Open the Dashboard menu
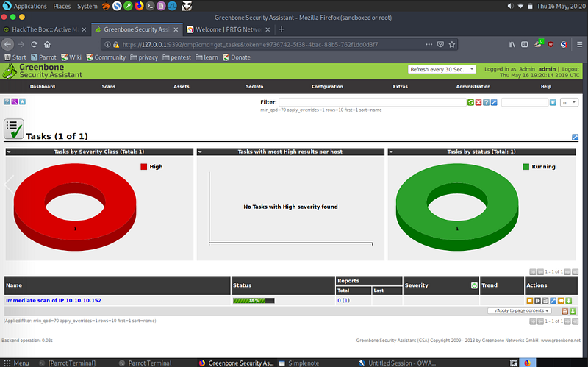Image resolution: width=588 pixels, height=367 pixels. click(x=43, y=86)
